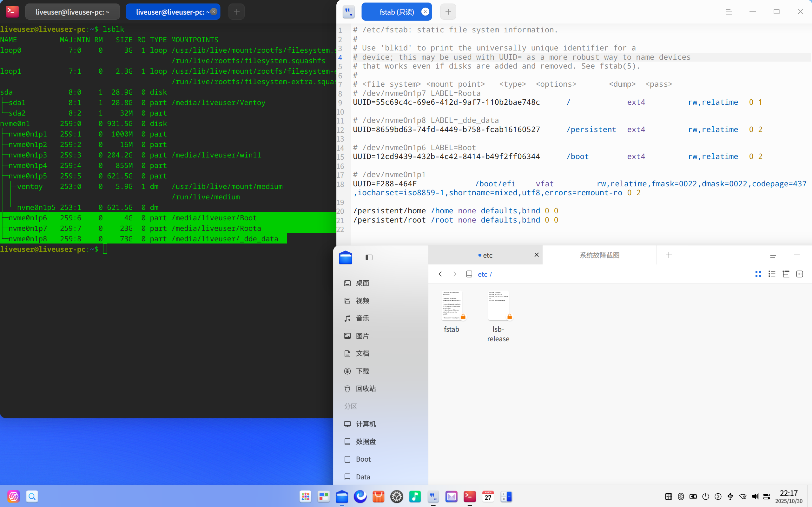The image size is (812, 507).
Task: Open file manager view options button
Action: tap(799, 274)
